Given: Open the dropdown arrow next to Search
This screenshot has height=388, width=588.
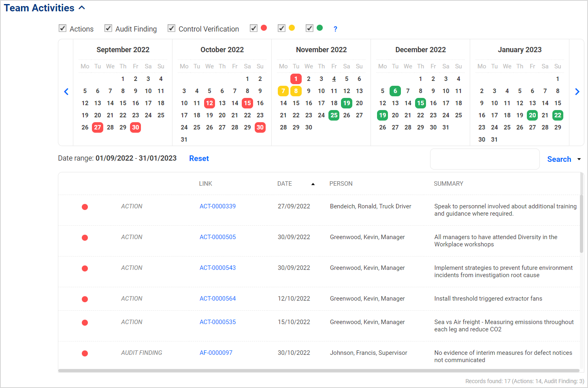Looking at the screenshot, I should (x=578, y=159).
